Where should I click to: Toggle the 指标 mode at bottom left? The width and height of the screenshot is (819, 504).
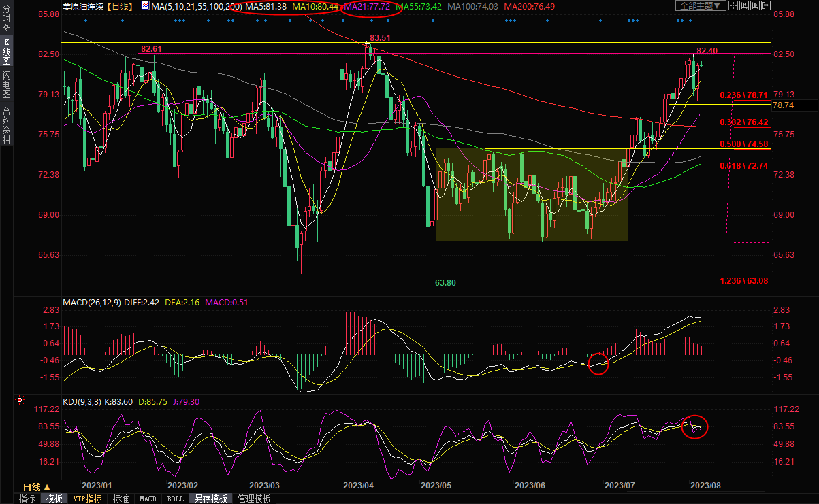[27, 499]
